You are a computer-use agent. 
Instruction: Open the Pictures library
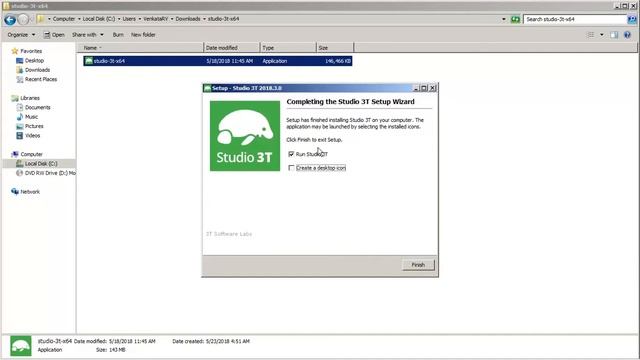[x=34, y=126]
